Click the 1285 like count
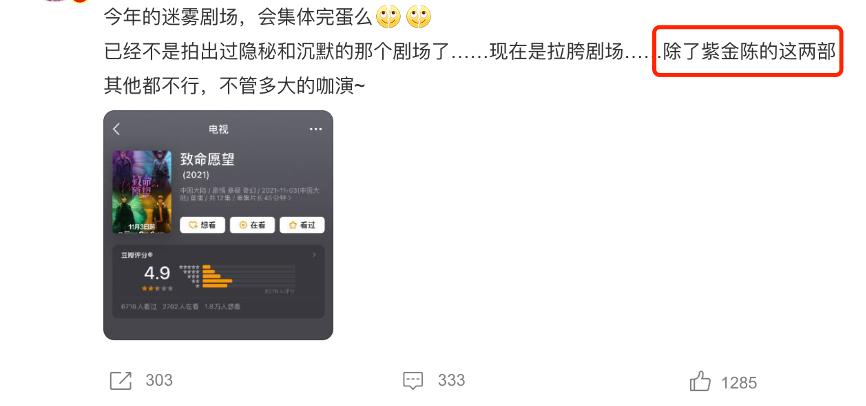This screenshot has width=866, height=406. point(739,382)
